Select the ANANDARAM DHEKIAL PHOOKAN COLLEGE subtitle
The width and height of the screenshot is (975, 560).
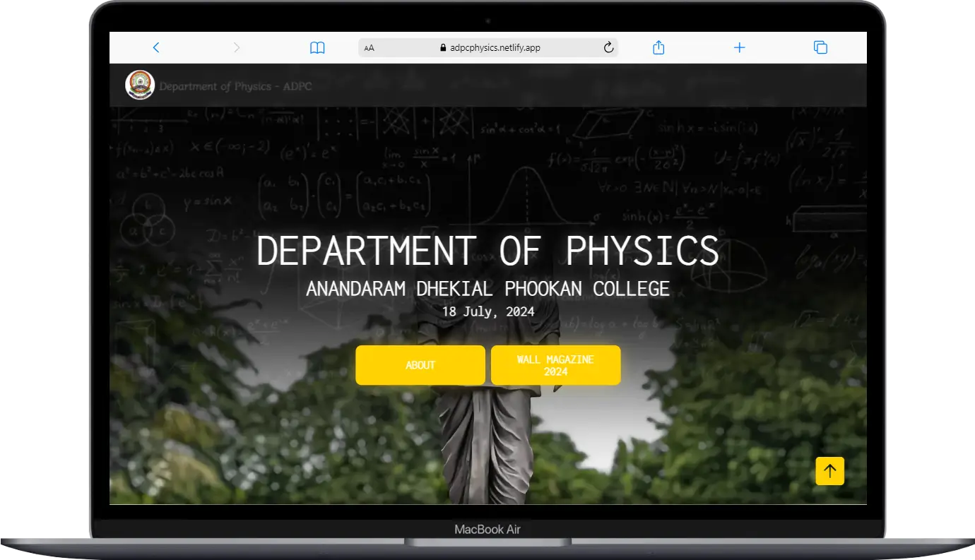click(487, 289)
